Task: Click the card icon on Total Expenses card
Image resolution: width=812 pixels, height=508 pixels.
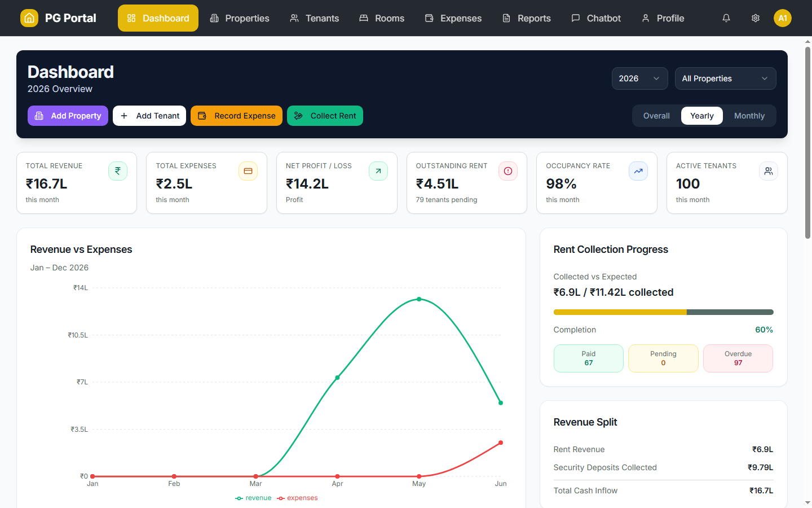Action: pyautogui.click(x=248, y=171)
